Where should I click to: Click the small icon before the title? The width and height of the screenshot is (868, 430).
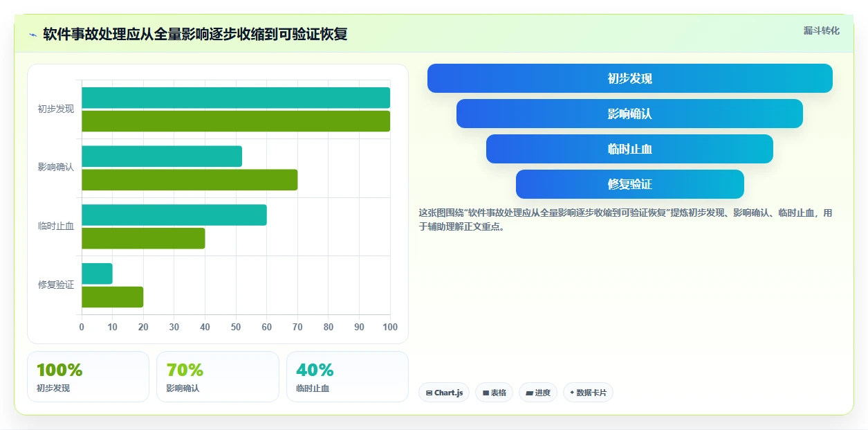pyautogui.click(x=33, y=35)
